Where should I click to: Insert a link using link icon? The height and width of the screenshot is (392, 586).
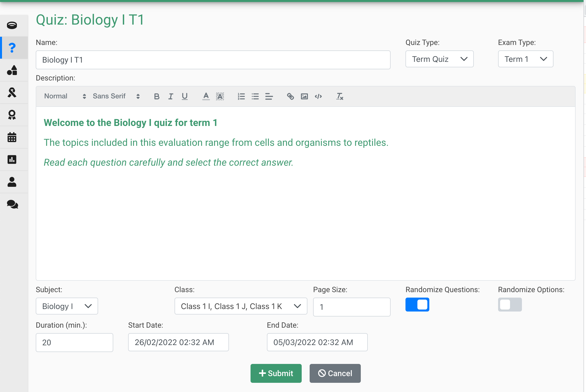click(290, 96)
